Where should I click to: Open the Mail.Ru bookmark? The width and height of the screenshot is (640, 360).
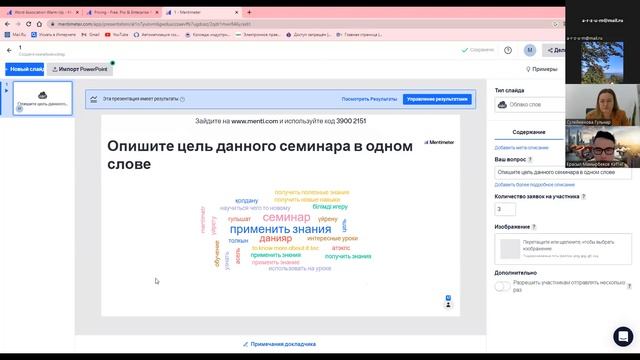(x=15, y=35)
